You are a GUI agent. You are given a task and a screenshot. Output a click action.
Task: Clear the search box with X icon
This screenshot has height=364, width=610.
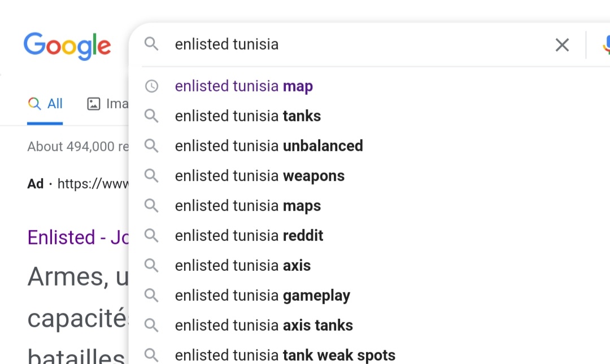point(562,45)
